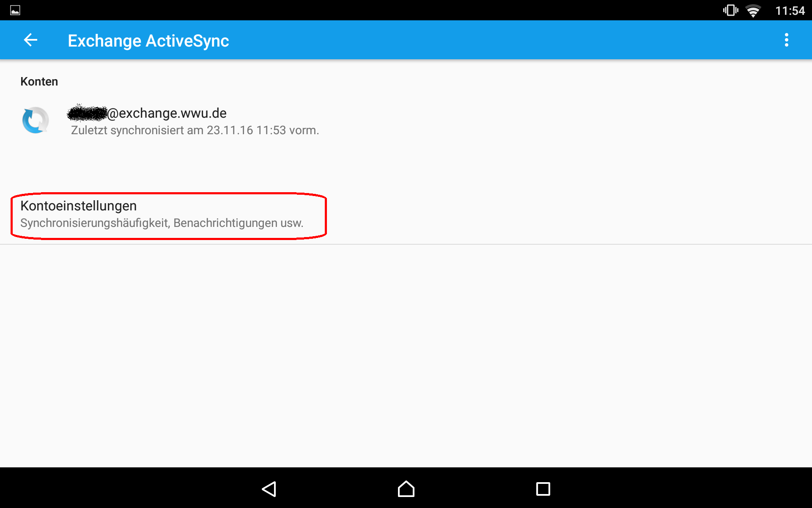Viewport: 812px width, 508px height.
Task: Tap the Konten section header
Action: (x=39, y=81)
